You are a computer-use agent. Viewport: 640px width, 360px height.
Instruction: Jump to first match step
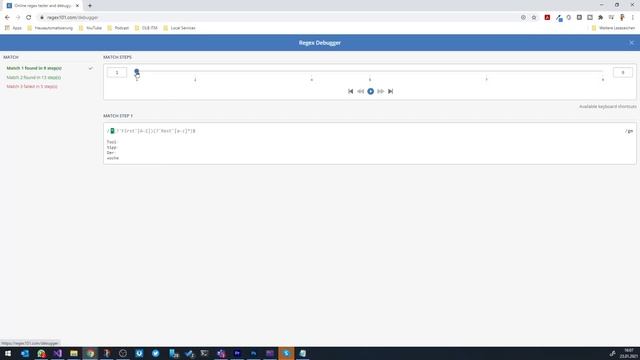[350, 91]
